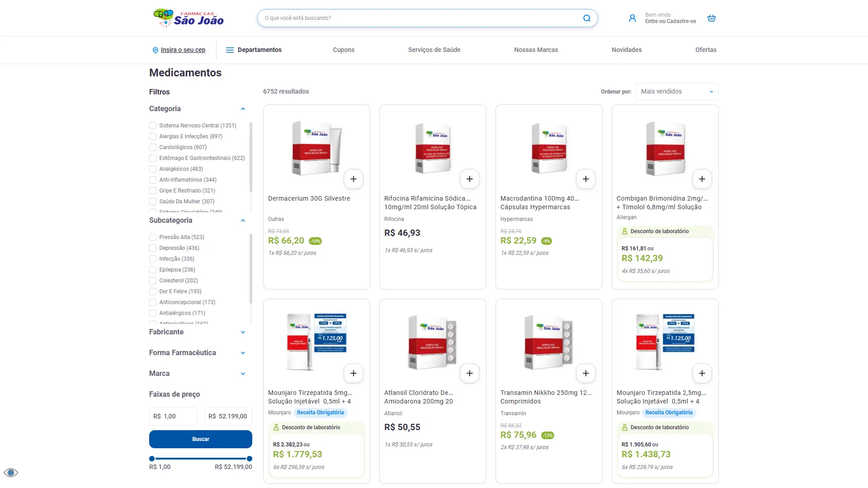The width and height of the screenshot is (868, 488).
Task: Click the maximum price slider handle
Action: click(249, 459)
